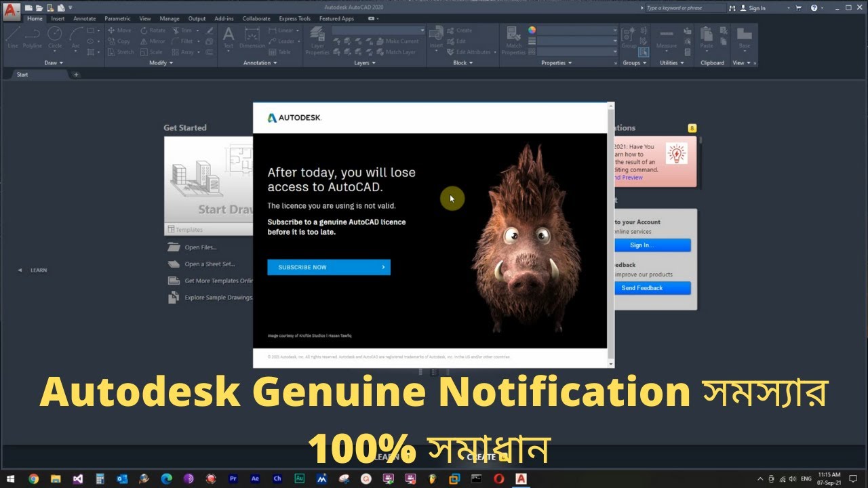Open the AutoCAD application menu logo
Image resolution: width=868 pixels, height=488 pixels.
(12, 12)
